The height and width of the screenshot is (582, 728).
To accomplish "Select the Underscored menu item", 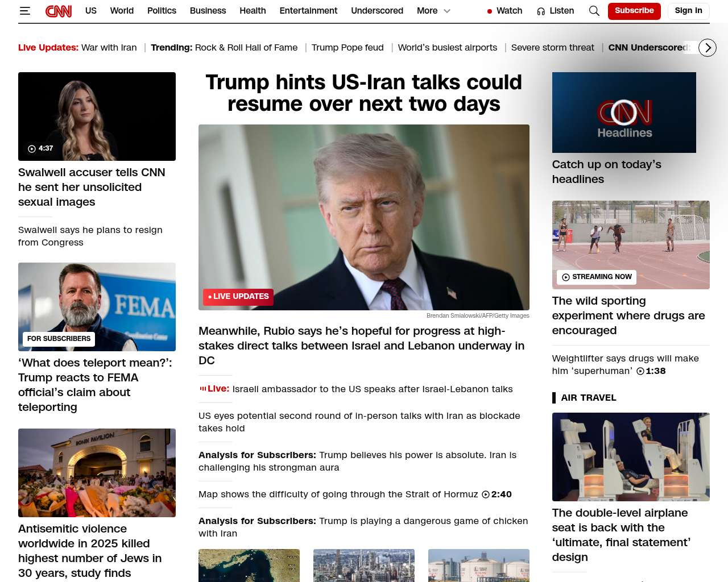I will 377,11.
